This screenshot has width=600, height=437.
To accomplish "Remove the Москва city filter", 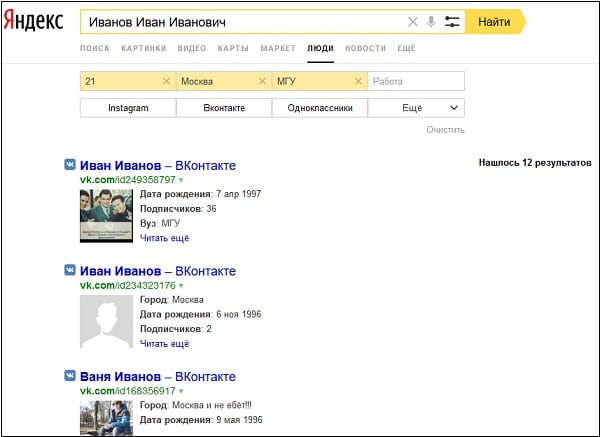I will (x=262, y=81).
